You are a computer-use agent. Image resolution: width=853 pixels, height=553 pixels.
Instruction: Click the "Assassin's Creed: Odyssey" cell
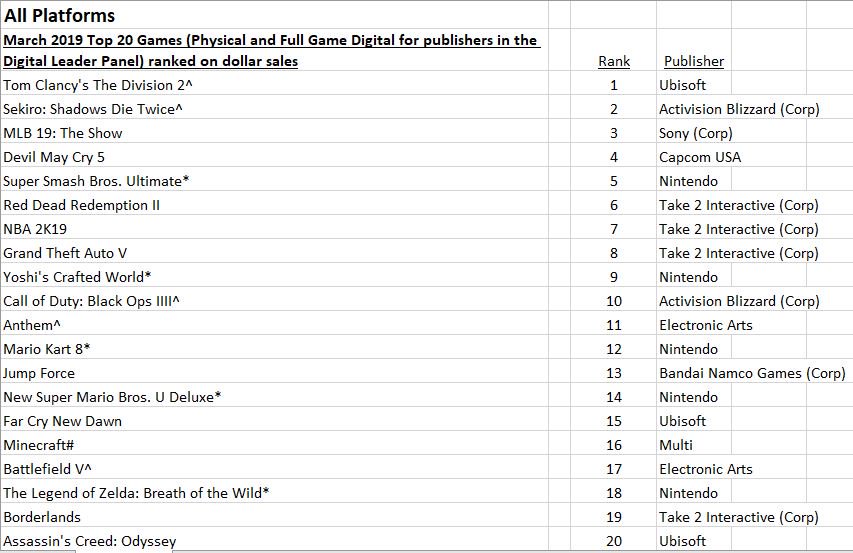point(90,541)
